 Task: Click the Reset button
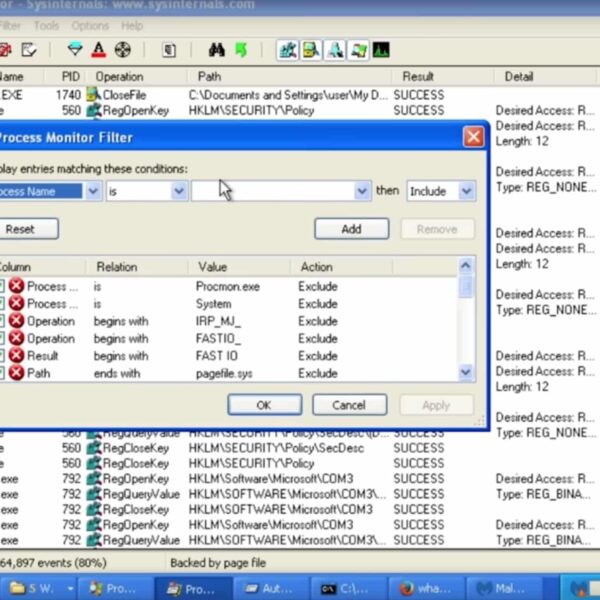[x=28, y=229]
